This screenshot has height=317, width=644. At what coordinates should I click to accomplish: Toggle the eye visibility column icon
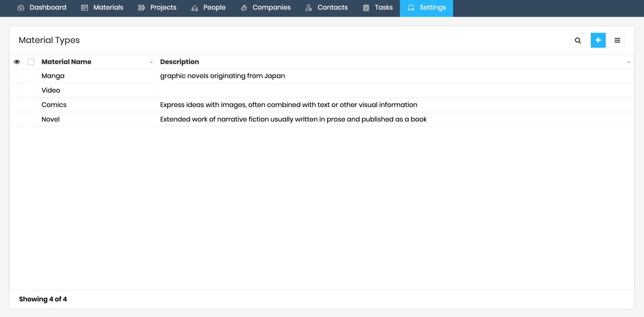pos(17,62)
